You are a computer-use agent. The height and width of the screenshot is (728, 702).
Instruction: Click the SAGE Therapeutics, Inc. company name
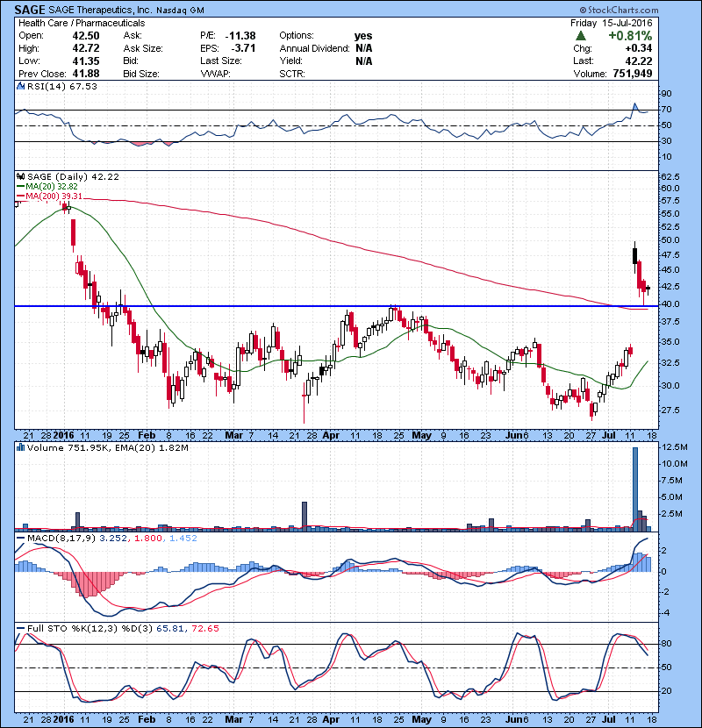100,10
